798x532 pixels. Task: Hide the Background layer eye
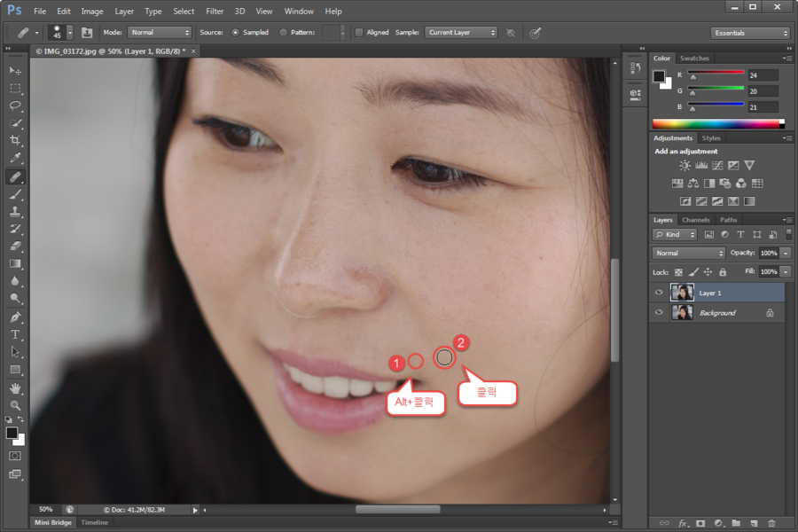[x=659, y=312]
